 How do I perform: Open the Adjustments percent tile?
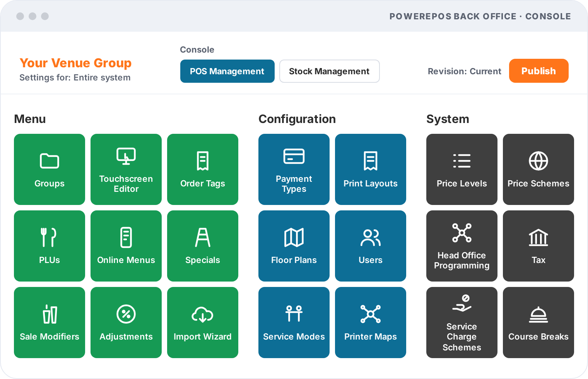tap(126, 323)
